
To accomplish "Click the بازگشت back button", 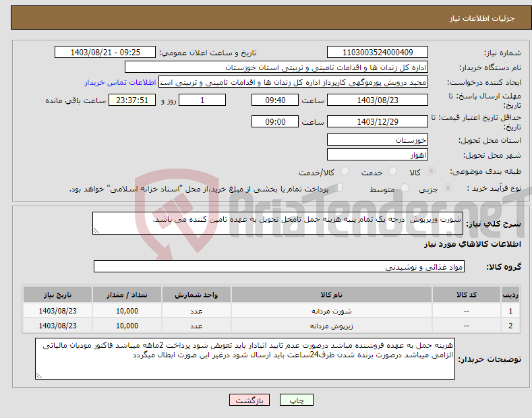I will pos(249,400).
